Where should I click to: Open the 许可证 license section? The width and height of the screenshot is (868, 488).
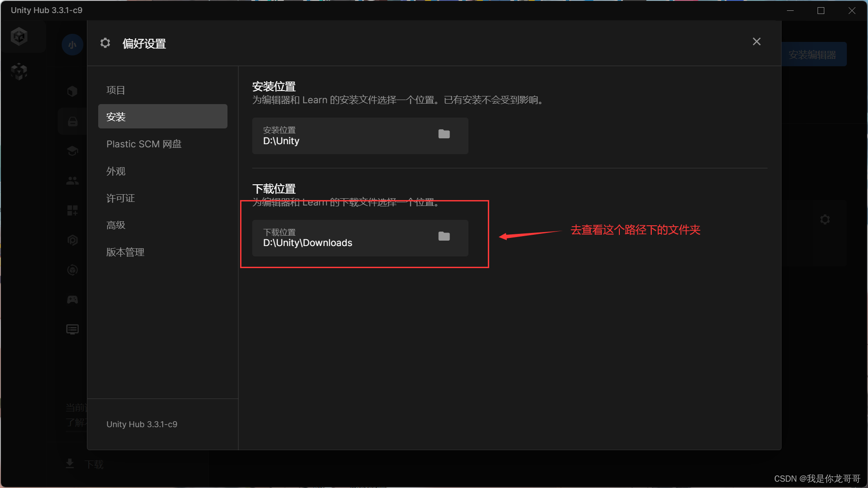click(x=120, y=198)
